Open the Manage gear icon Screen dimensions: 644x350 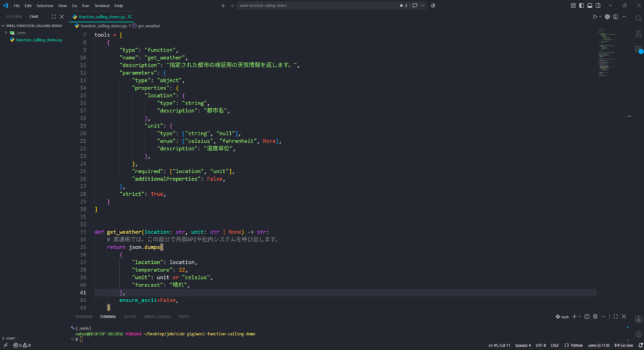click(x=638, y=334)
